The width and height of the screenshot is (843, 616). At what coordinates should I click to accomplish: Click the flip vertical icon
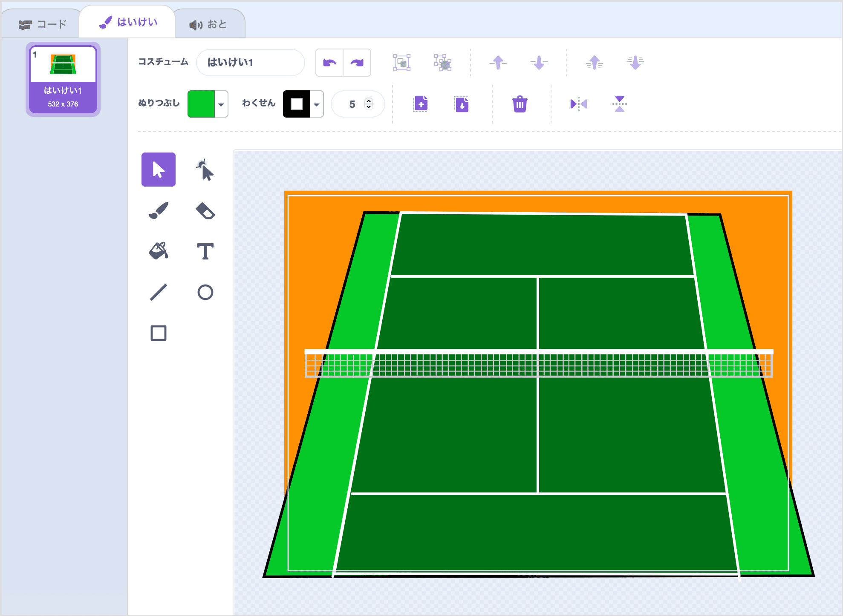[619, 104]
